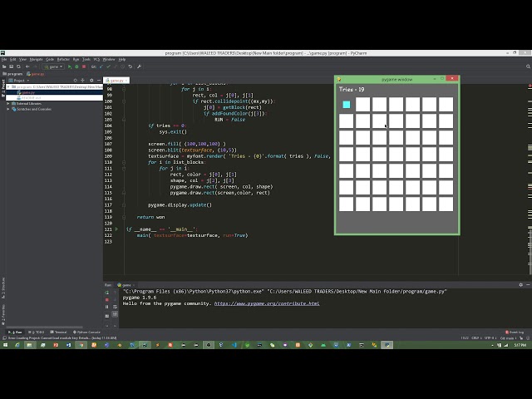Click the Debug bug icon in toolbar
This screenshot has height=399, width=532.
76,66
